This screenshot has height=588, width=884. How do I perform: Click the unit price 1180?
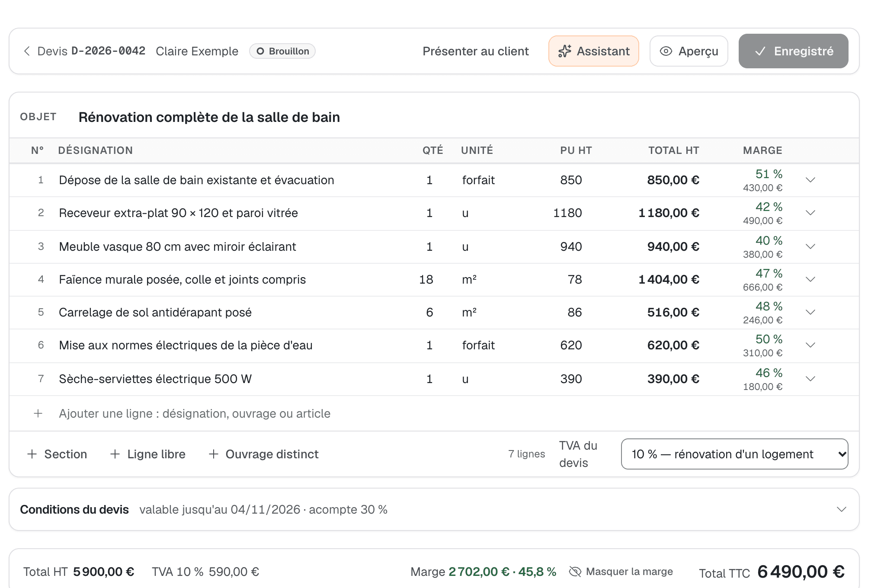[567, 213]
